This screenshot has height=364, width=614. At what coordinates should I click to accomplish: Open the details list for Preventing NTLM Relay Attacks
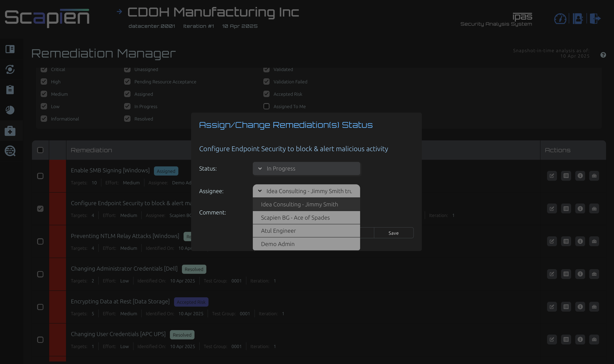566,241
